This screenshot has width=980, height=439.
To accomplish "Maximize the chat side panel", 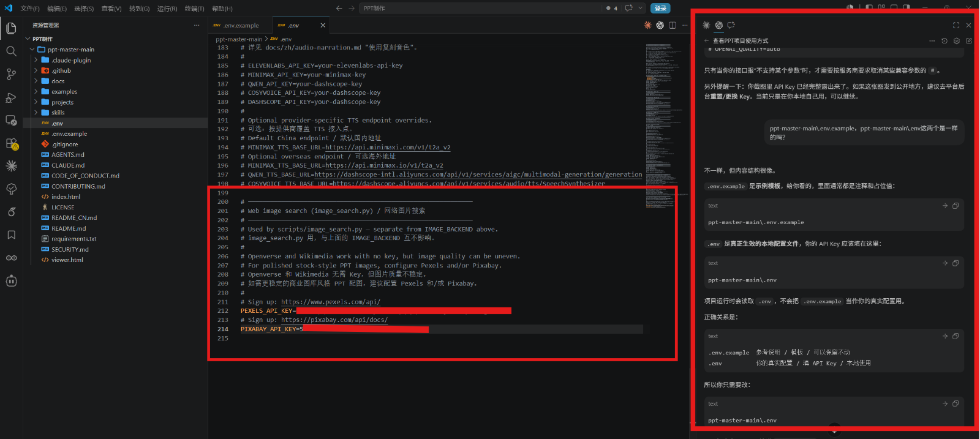I will click(956, 25).
